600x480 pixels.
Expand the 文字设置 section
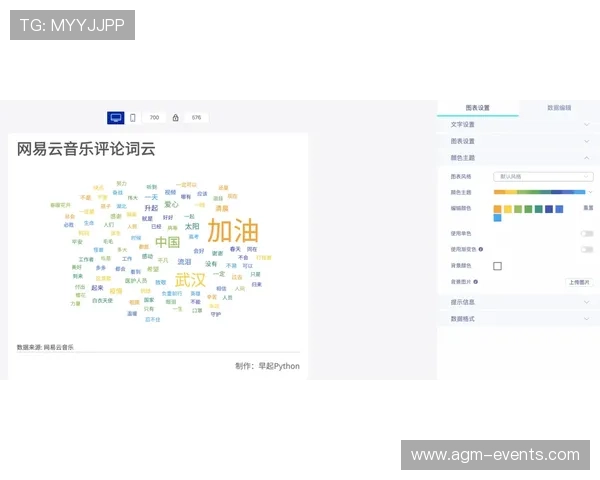[518, 124]
